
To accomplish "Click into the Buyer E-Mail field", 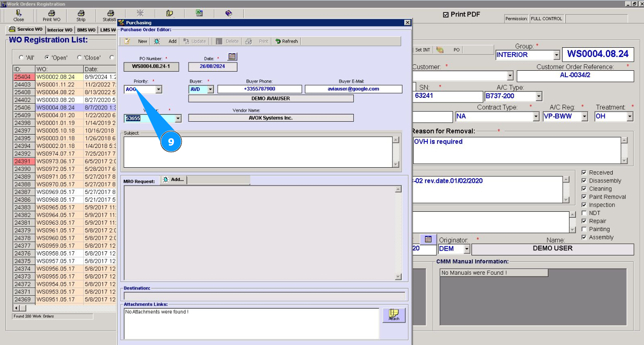I will (354, 89).
